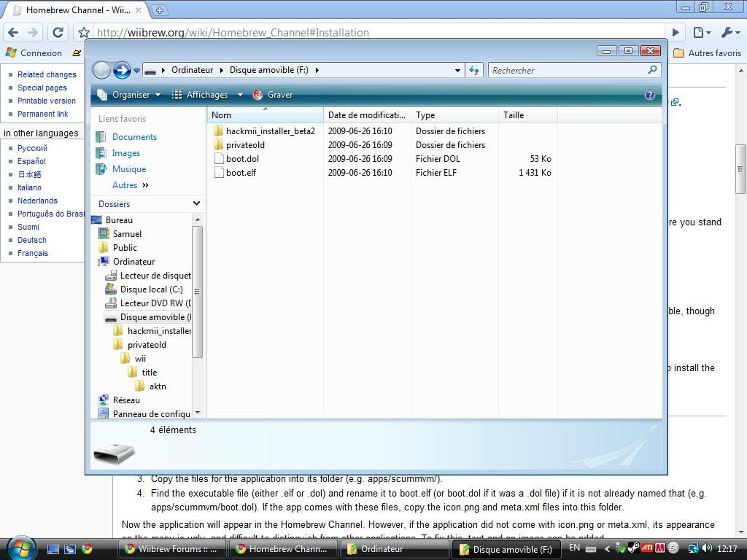The image size is (747, 560).
Task: Select wii folder in tree
Action: [x=140, y=359]
